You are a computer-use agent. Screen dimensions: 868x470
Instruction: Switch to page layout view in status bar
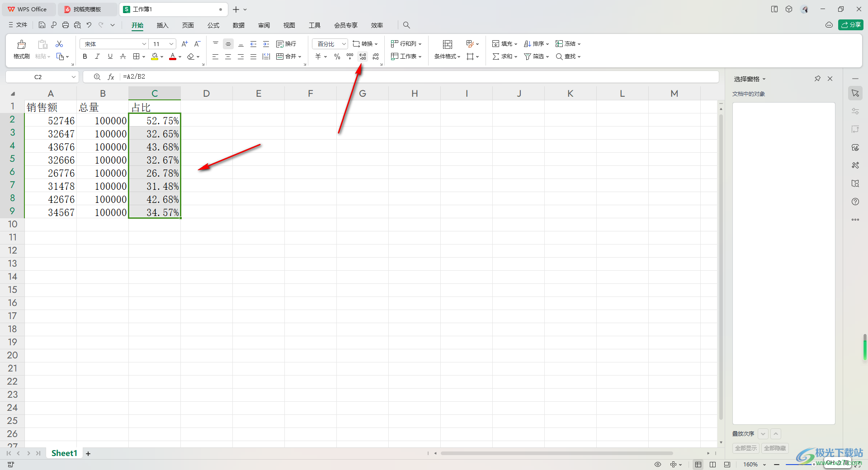click(712, 464)
